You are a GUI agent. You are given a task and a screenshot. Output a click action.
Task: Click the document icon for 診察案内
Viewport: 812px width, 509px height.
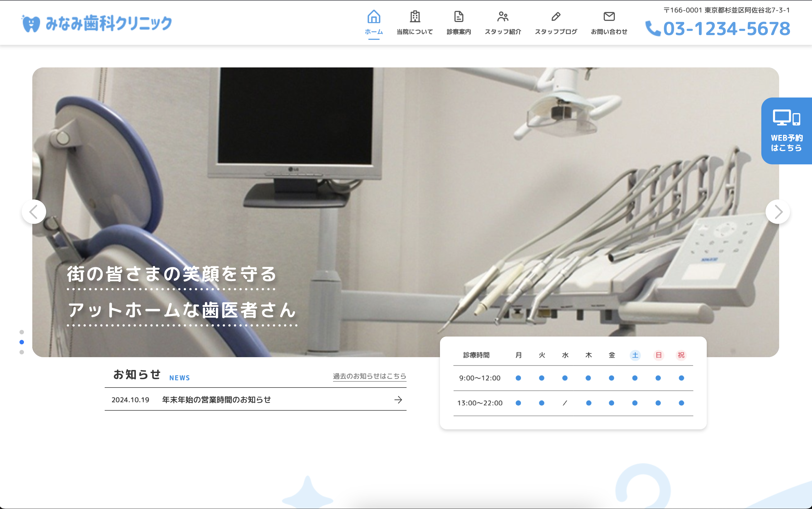coord(459,16)
